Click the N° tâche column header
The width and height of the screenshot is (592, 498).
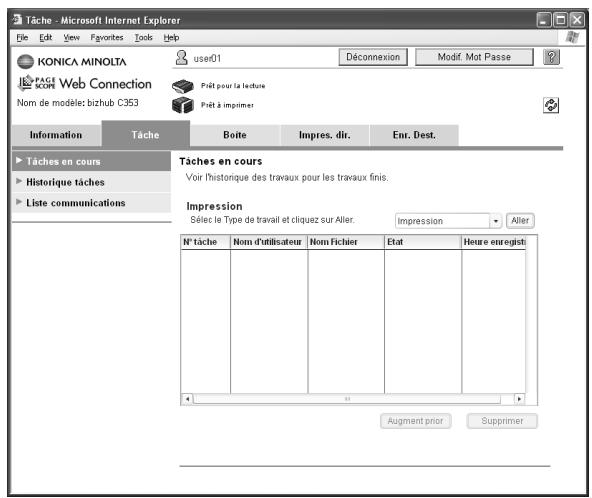coord(205,242)
